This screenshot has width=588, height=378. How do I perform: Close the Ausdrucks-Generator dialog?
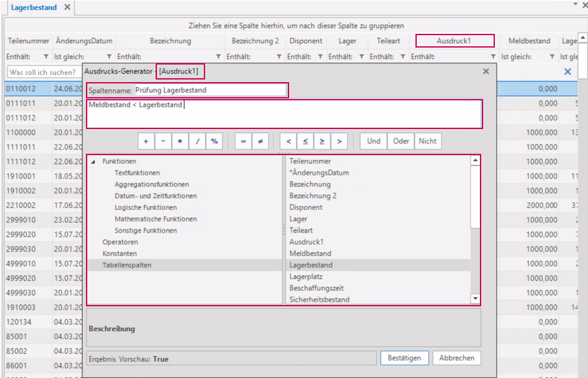pos(486,71)
